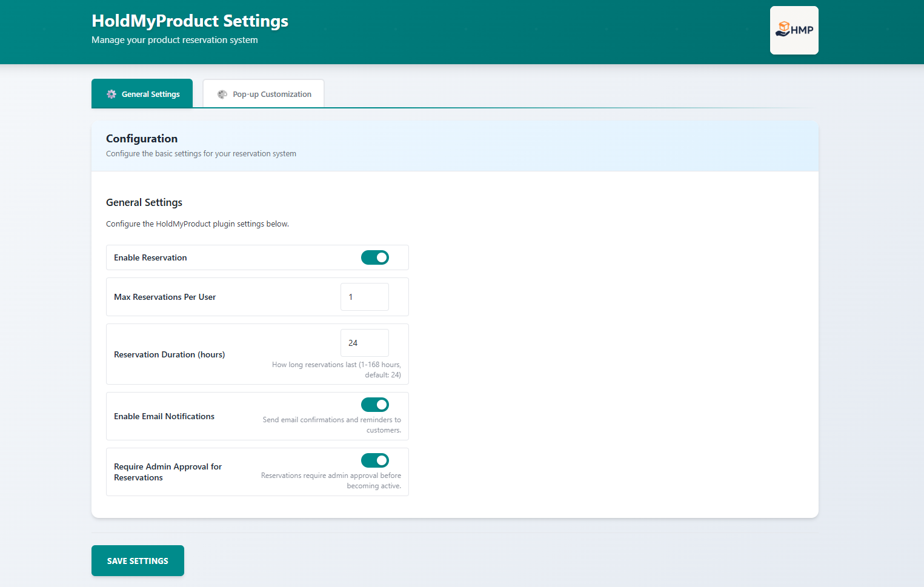Click the Reservation Duration hours input
This screenshot has height=587, width=924.
click(x=364, y=343)
